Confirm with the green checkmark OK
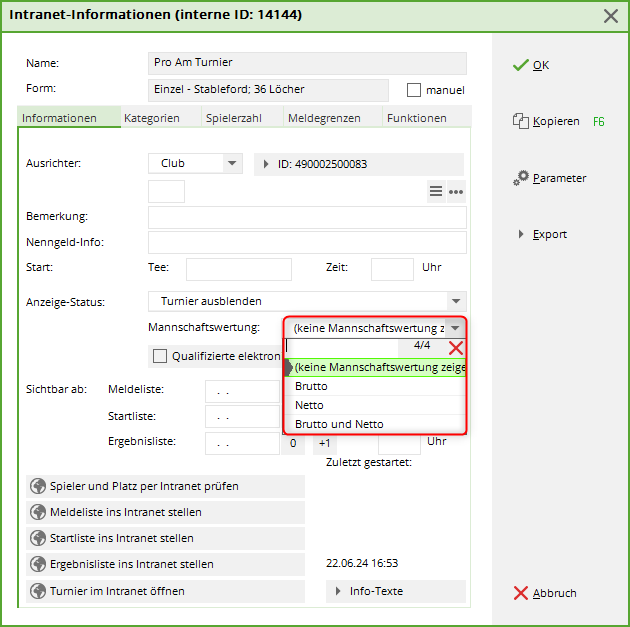Viewport: 630px width, 627px height. 520,65
